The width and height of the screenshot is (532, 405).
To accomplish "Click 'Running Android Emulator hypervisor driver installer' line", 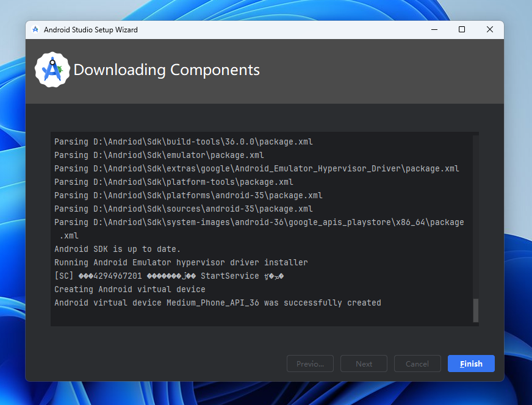I will point(181,262).
